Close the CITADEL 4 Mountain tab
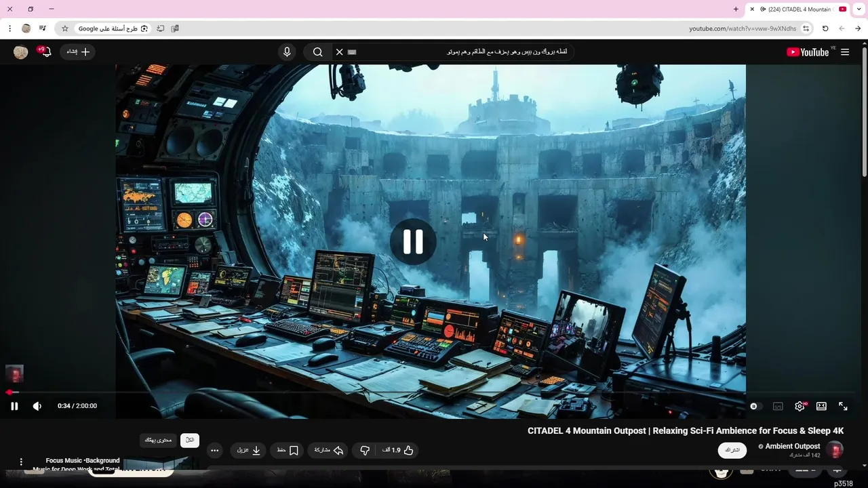Screen dimensions: 868x488 click(752, 9)
